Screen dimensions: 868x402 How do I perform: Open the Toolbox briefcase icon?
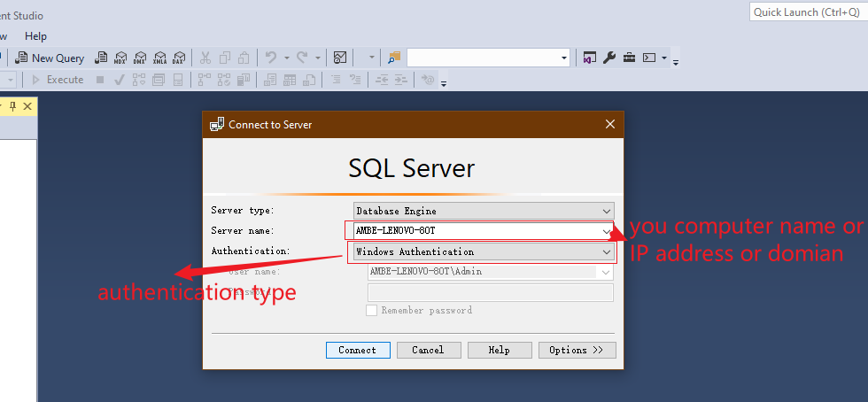[x=629, y=58]
